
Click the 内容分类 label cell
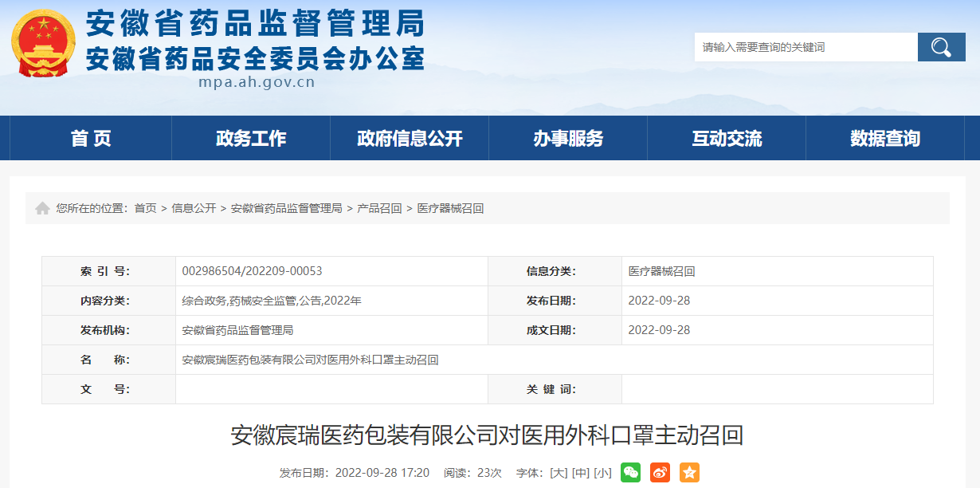coord(109,301)
